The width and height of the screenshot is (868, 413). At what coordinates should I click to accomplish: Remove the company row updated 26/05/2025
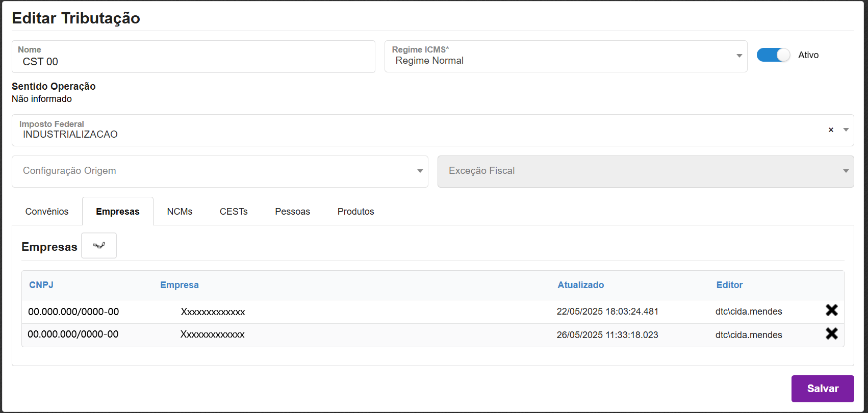coord(831,334)
